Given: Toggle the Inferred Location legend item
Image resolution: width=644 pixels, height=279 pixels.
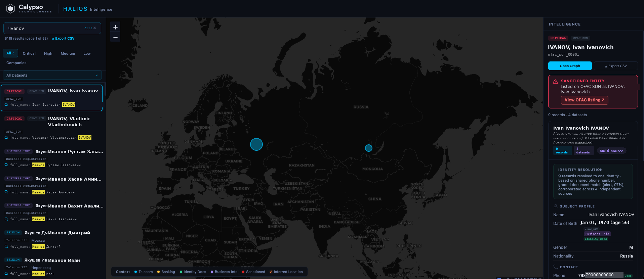Looking at the screenshot, I should 286,272.
